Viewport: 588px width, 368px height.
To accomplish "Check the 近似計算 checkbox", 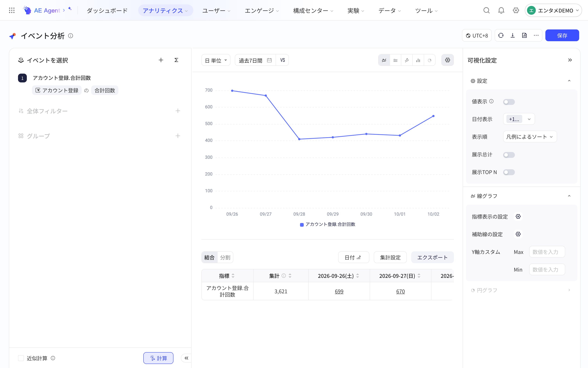I will [x=21, y=358].
